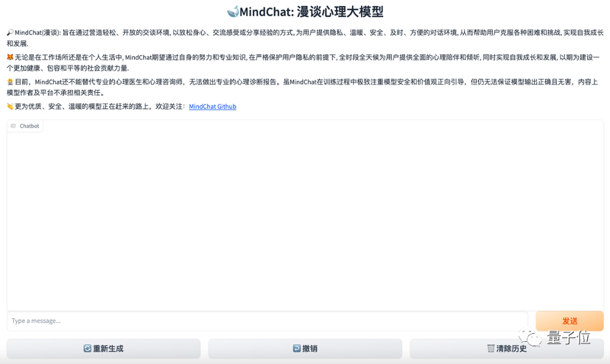Send the message with 发送 button
Viewport: 610px width, 364px height.
(x=569, y=321)
